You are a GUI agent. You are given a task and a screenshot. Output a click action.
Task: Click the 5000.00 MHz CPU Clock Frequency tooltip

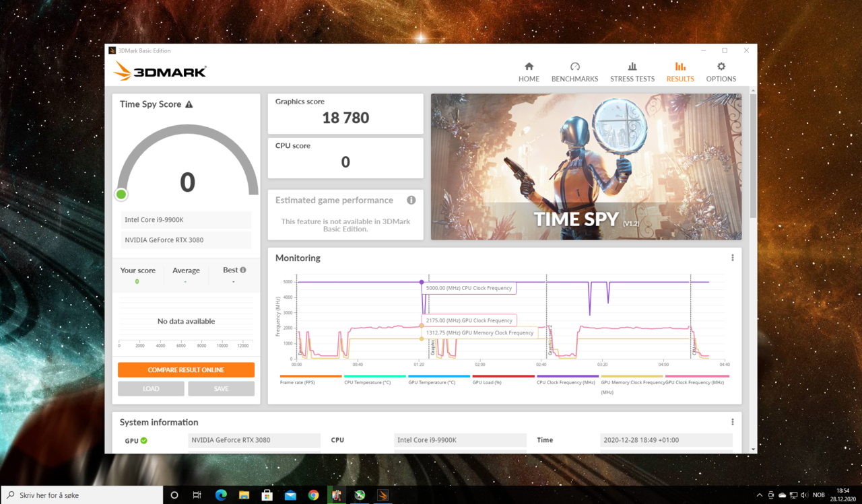[469, 288]
